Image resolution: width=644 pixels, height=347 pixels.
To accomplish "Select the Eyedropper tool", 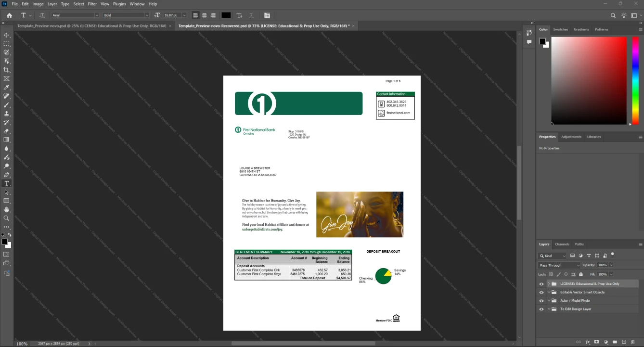I will [x=7, y=88].
